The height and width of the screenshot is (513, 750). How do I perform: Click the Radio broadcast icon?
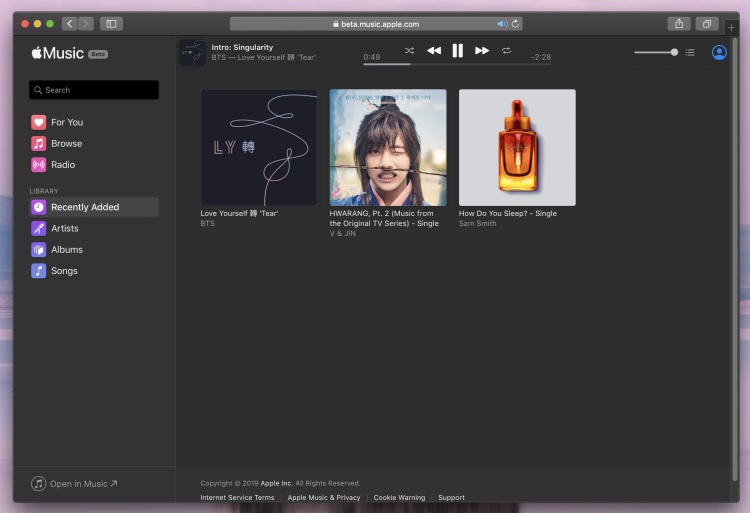39,164
